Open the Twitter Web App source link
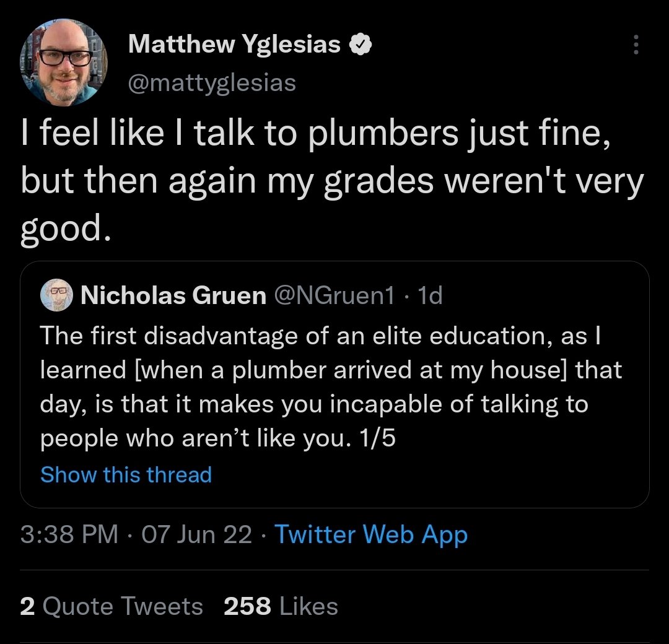This screenshot has height=644, width=669. tap(370, 534)
